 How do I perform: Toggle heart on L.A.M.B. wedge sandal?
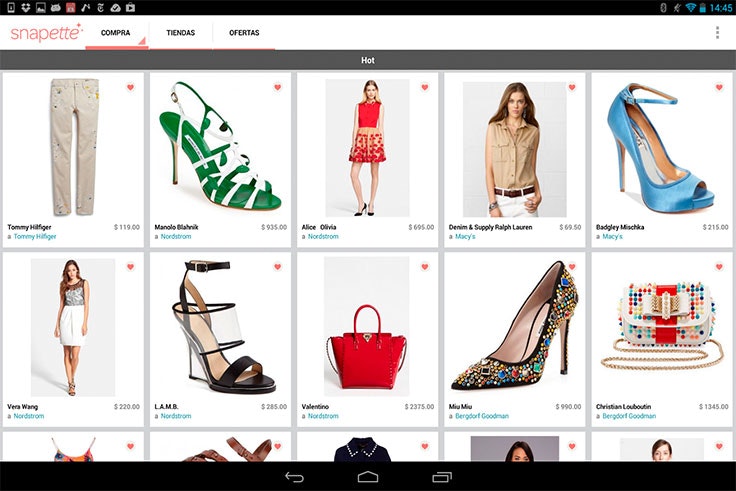[277, 266]
